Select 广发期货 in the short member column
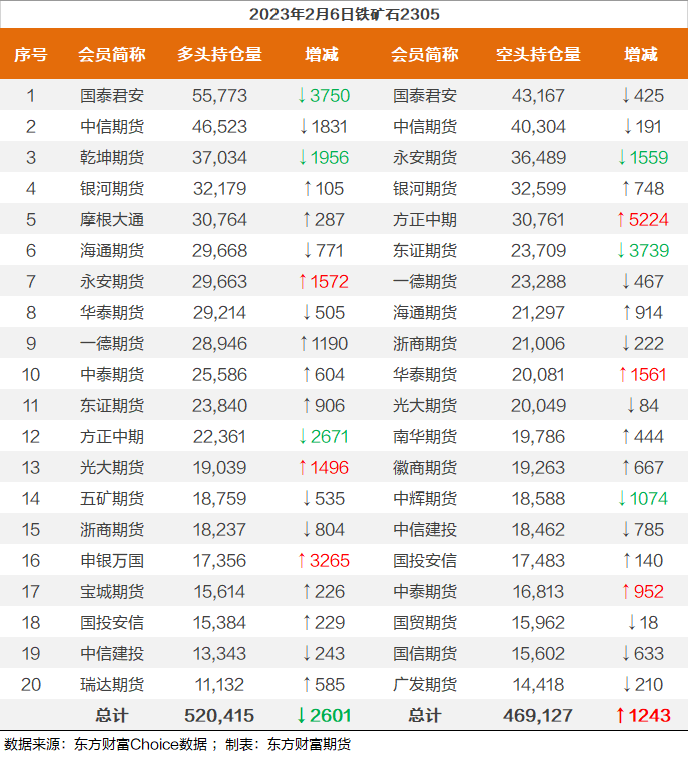Image resolution: width=688 pixels, height=759 pixels. (x=425, y=685)
